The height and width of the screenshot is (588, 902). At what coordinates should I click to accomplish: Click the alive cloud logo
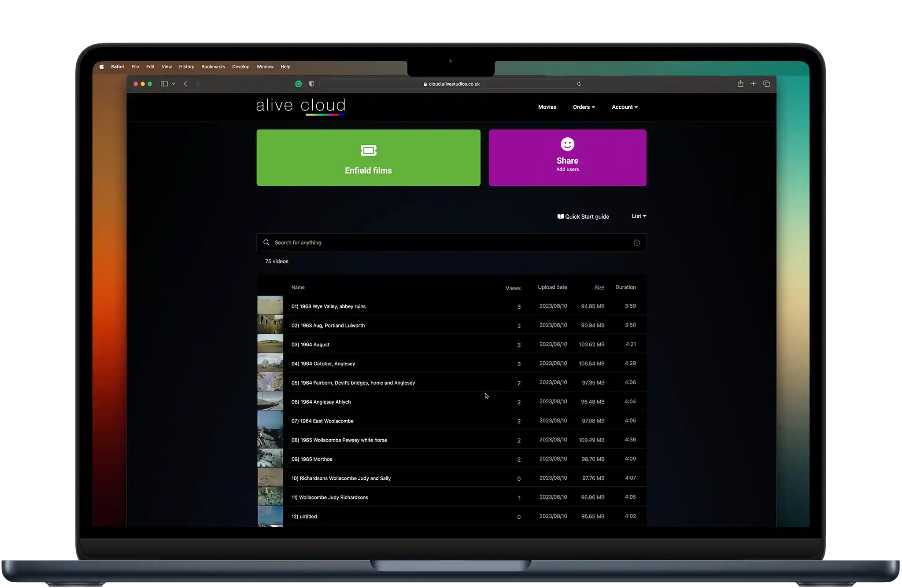(x=301, y=107)
